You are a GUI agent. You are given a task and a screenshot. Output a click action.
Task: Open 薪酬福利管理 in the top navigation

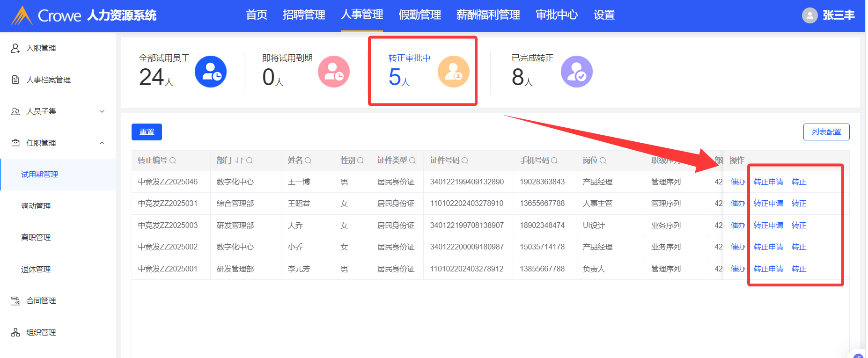pos(488,15)
